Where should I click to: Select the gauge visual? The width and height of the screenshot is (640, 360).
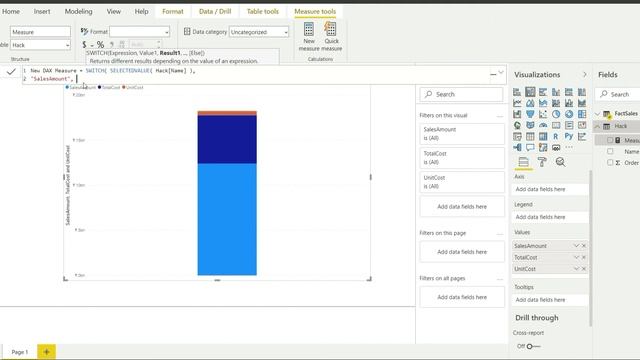[x=543, y=125]
